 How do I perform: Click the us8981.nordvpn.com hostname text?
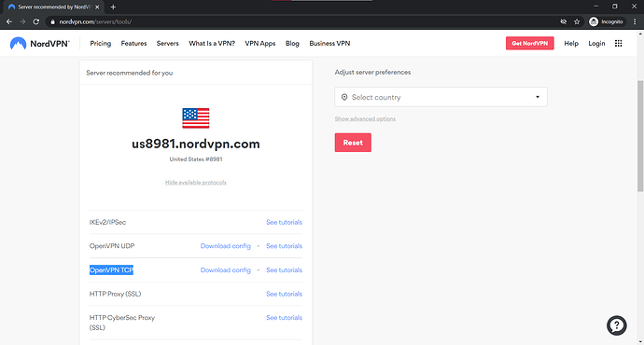click(195, 144)
